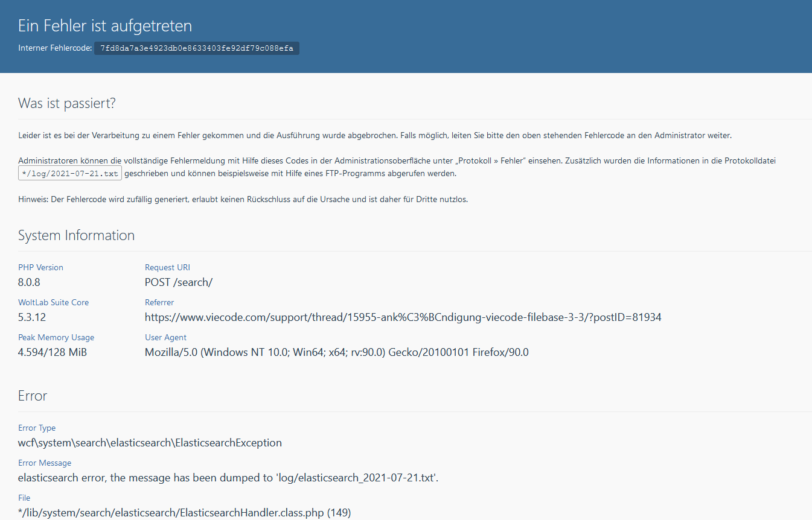Click the "Hinweis" note paragraph
Viewport: 812px width, 520px height.
coord(243,200)
